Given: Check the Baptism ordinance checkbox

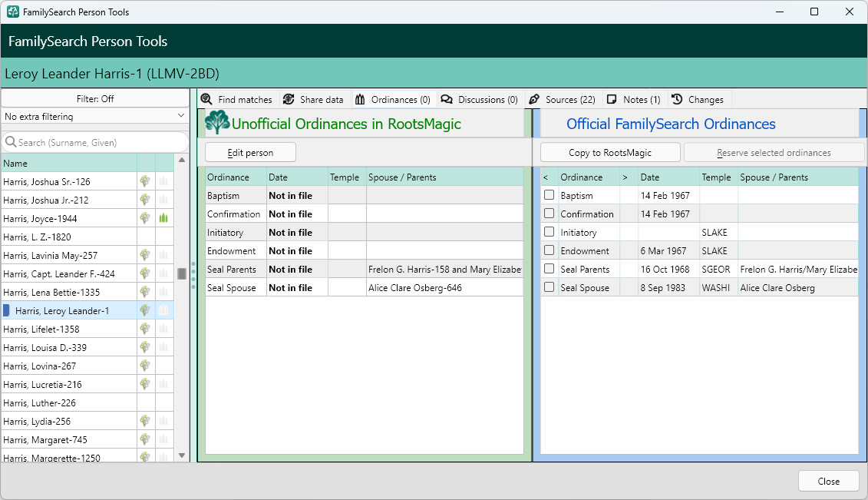Looking at the screenshot, I should pyautogui.click(x=550, y=195).
